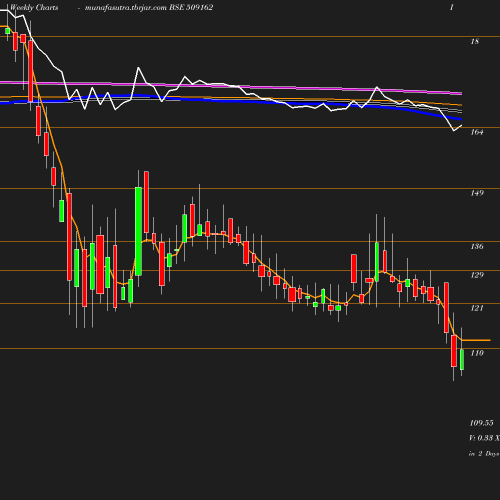Click the last price value 109.55
500x500 pixels.
(481, 423)
